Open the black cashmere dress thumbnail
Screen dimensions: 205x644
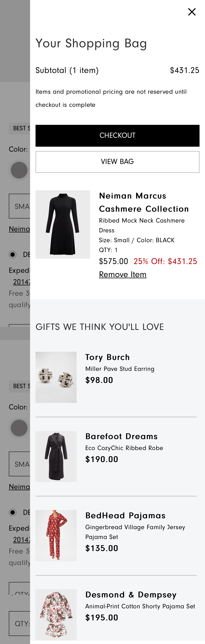tap(63, 224)
